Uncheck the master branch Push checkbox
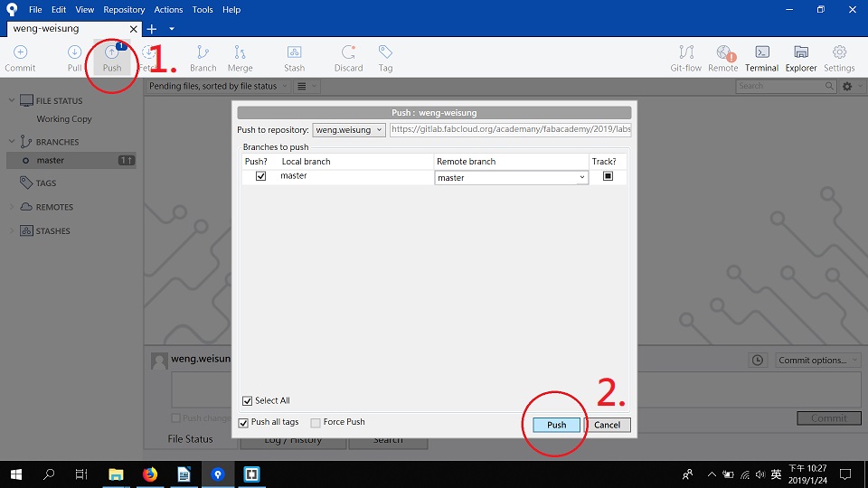Viewport: 868px width, 488px height. 260,176
